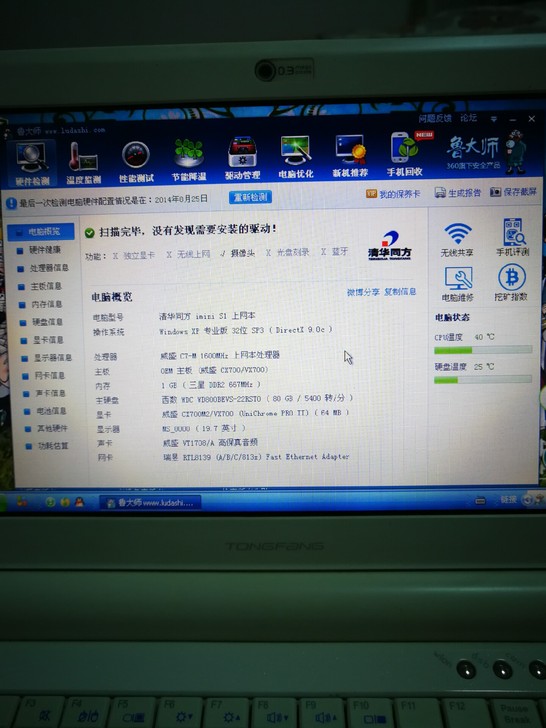Viewport: 546px width, 728px height.
Task: Select 电脑概览 in the sidebar
Action: click(x=40, y=231)
